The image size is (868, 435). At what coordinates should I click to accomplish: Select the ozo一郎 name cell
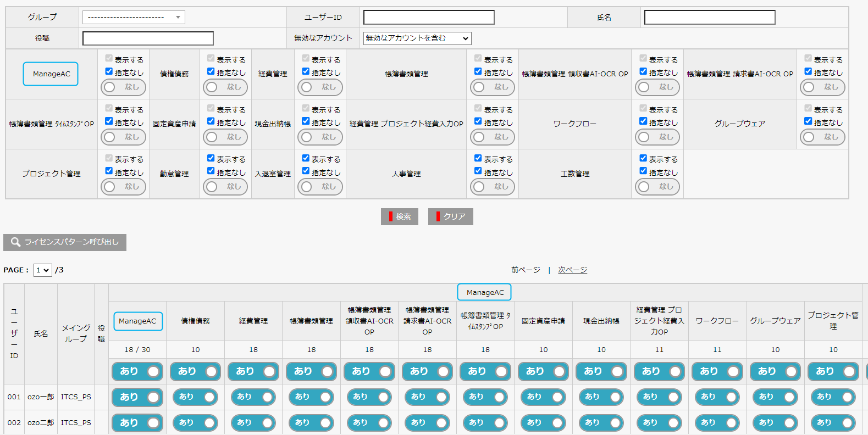(41, 397)
